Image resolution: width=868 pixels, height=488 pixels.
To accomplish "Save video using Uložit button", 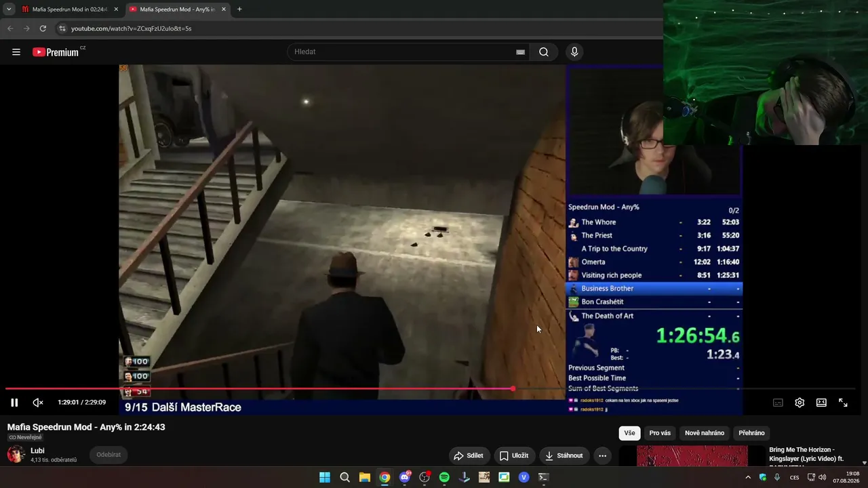I will tap(513, 455).
